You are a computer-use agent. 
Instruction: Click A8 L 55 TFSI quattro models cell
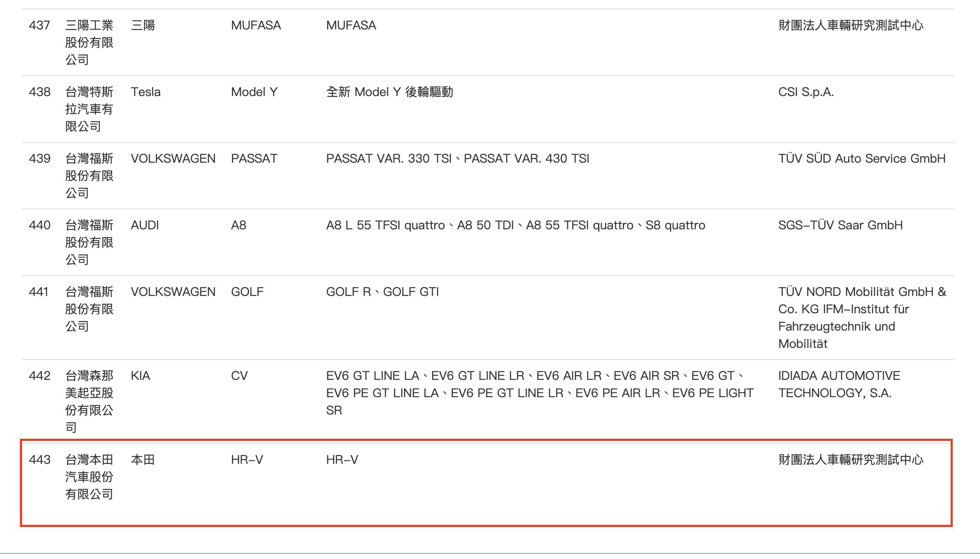click(x=516, y=225)
